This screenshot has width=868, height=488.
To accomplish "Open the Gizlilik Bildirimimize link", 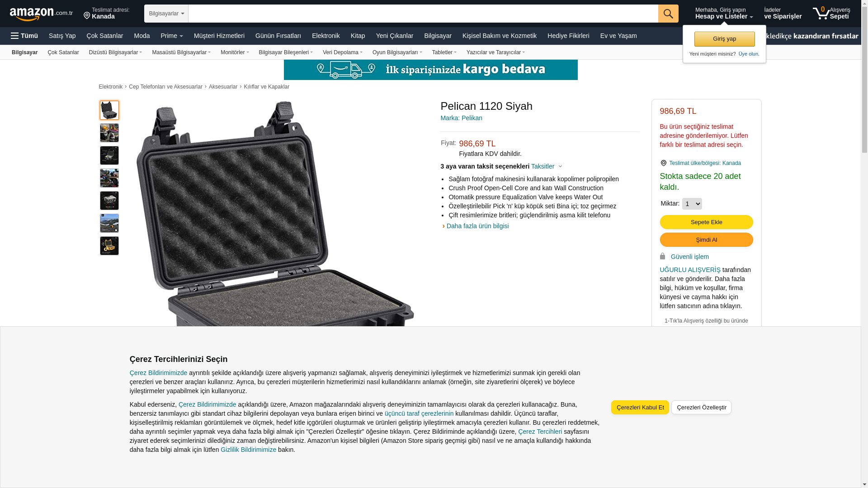I will click(x=248, y=450).
